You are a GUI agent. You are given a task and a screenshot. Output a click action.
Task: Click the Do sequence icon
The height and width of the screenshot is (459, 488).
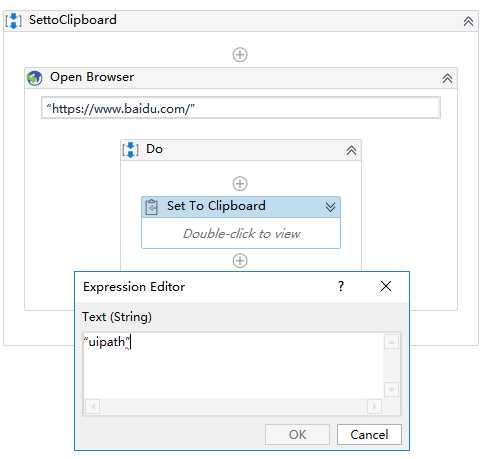[x=130, y=150]
